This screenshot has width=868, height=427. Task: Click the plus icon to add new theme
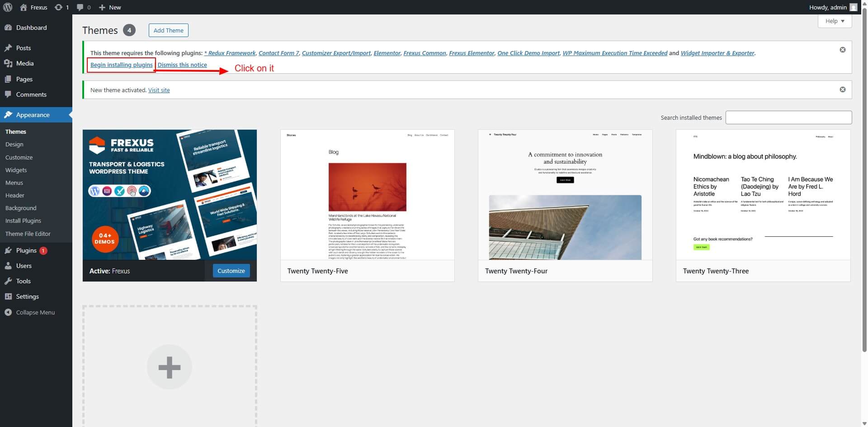pyautogui.click(x=170, y=367)
